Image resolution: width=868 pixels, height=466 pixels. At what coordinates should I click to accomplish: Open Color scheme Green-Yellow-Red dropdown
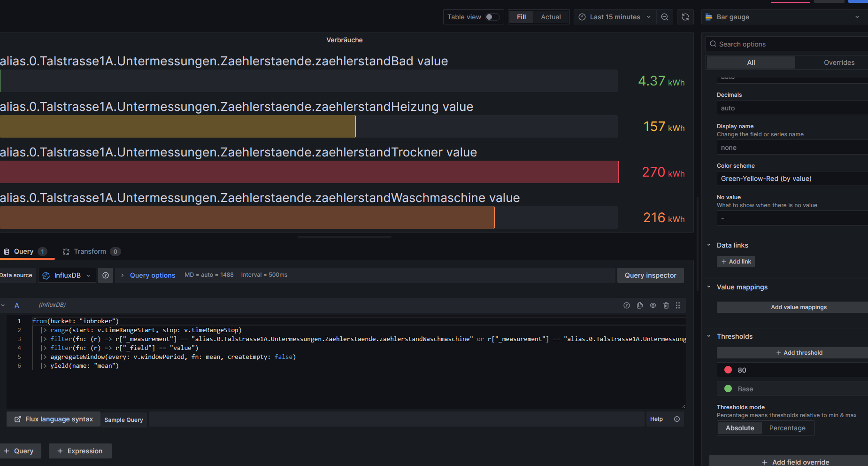tap(792, 179)
